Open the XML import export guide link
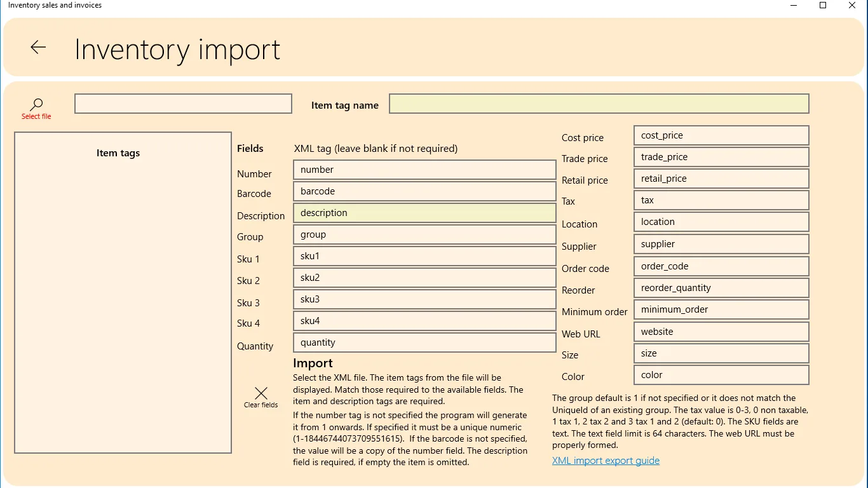 click(606, 461)
